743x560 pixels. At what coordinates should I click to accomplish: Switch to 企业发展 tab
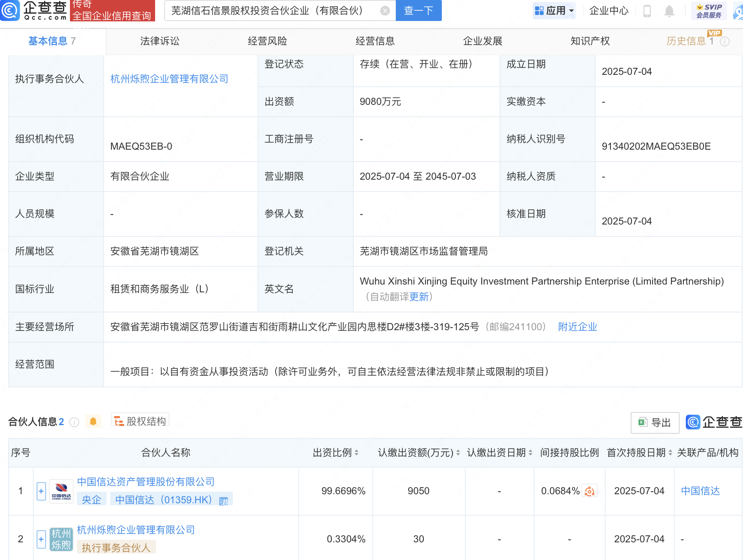[483, 41]
